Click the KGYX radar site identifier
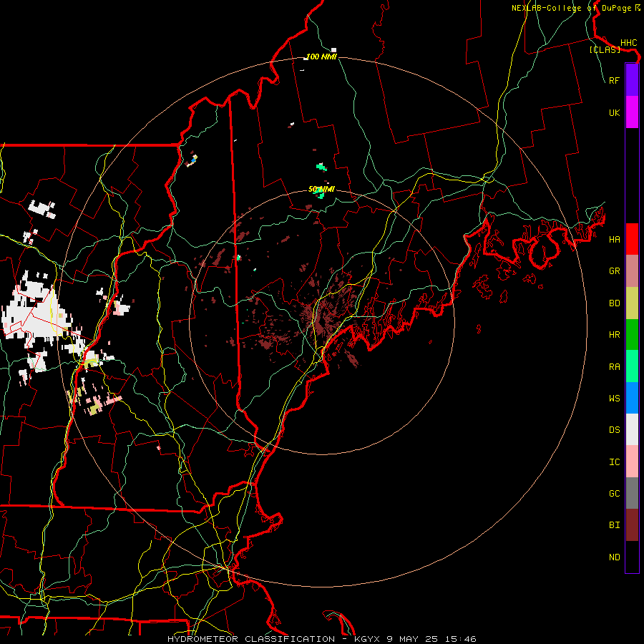Screen dimensions: 644x644 tap(367, 639)
